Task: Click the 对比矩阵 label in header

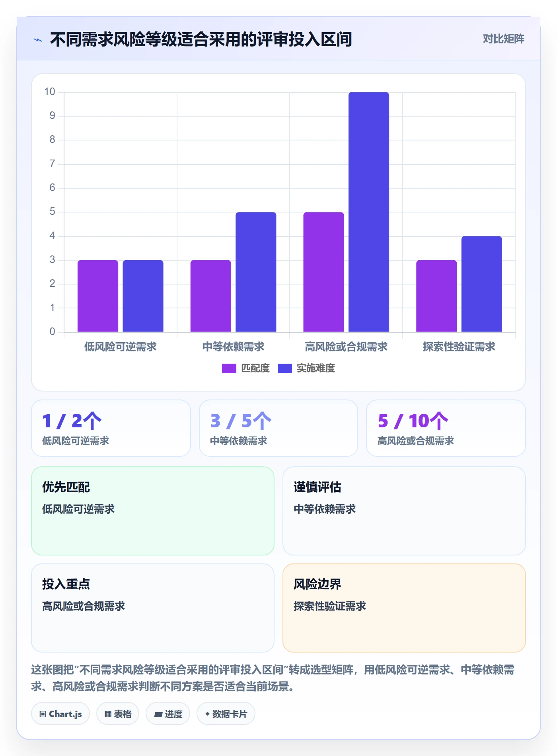Action: (503, 39)
